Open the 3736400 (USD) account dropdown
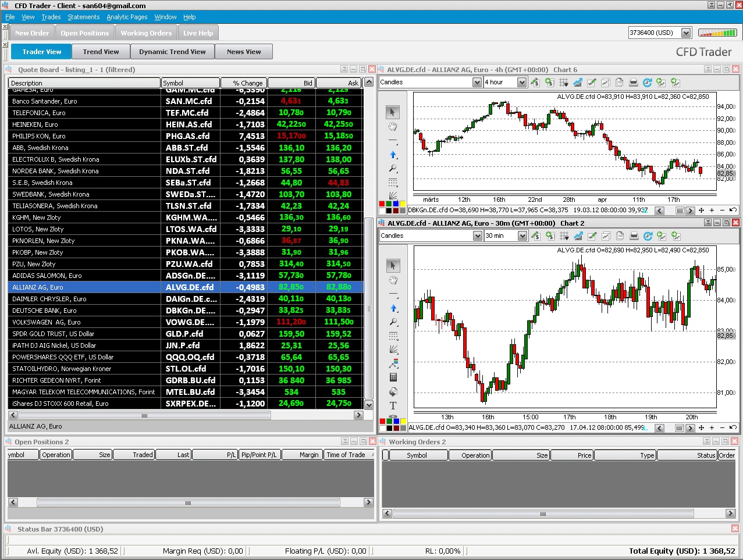 [686, 33]
